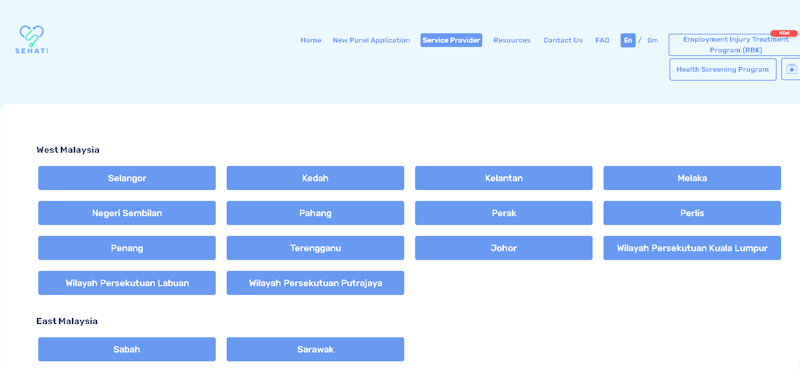The height and width of the screenshot is (369, 800).
Task: Select the Selangor state button
Action: click(127, 178)
